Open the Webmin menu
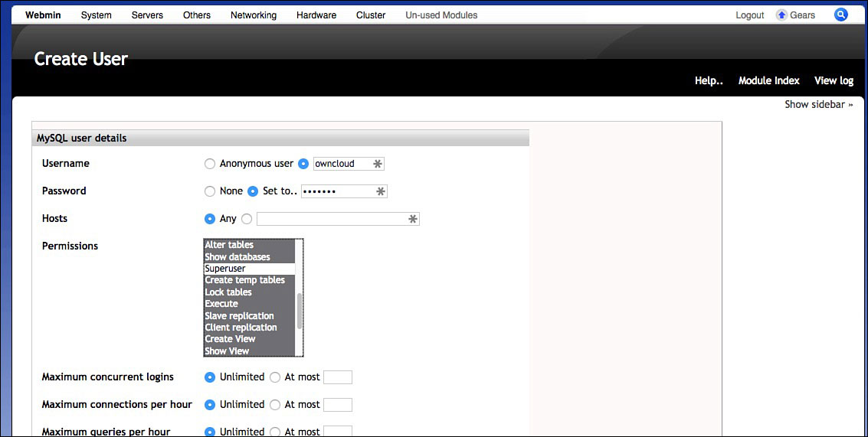Image resolution: width=868 pixels, height=437 pixels. pos(43,15)
